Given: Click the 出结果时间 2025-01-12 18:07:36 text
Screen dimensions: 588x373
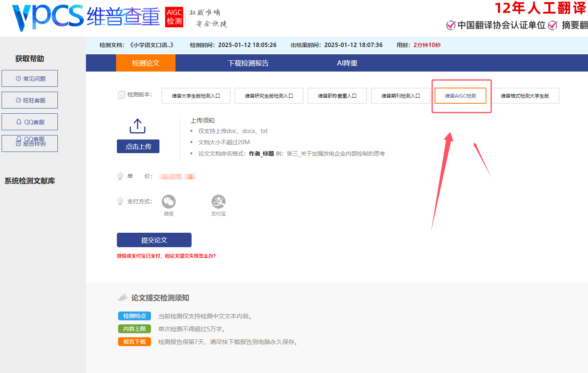Looking at the screenshot, I should 337,45.
